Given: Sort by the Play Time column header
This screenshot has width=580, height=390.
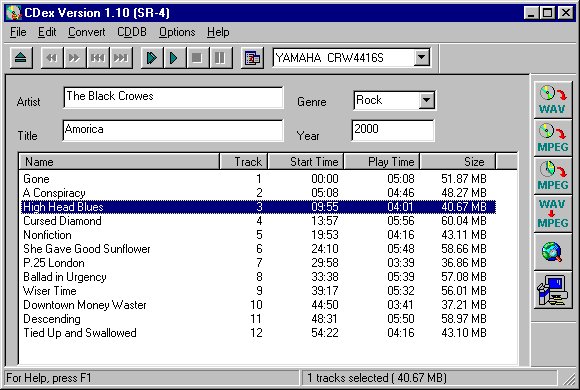Looking at the screenshot, I should (x=382, y=162).
